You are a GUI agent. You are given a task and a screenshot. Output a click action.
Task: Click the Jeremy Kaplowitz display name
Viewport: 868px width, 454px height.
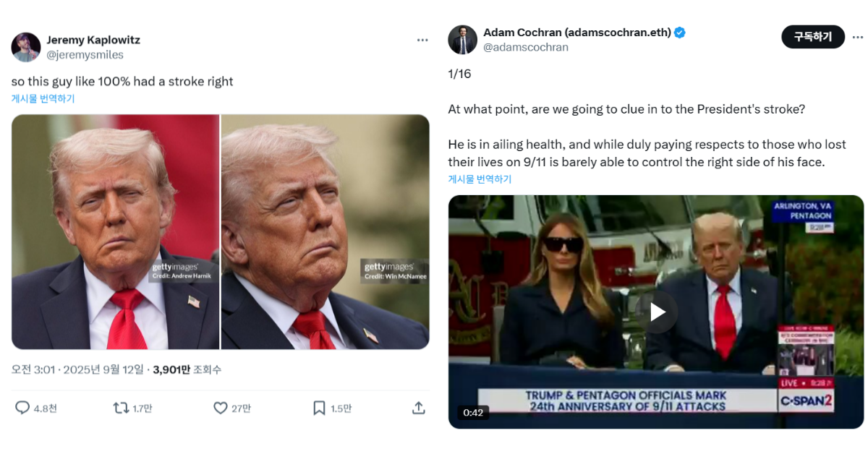click(x=93, y=40)
